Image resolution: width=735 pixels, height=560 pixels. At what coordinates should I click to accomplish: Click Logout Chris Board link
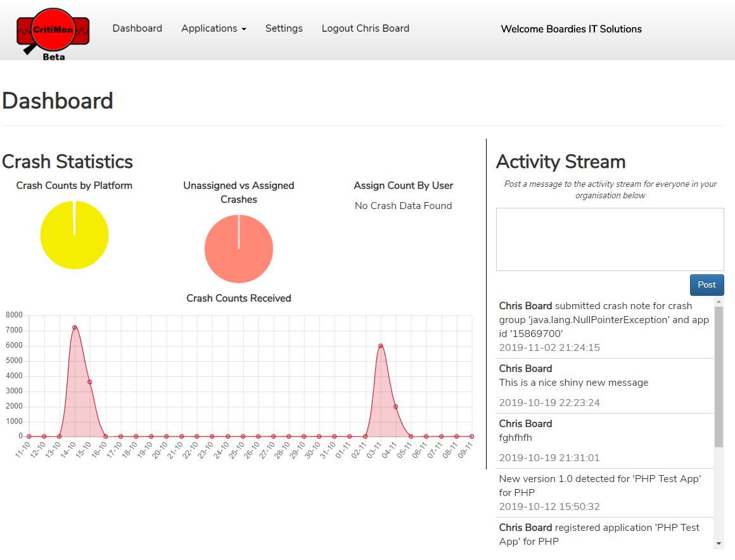366,28
